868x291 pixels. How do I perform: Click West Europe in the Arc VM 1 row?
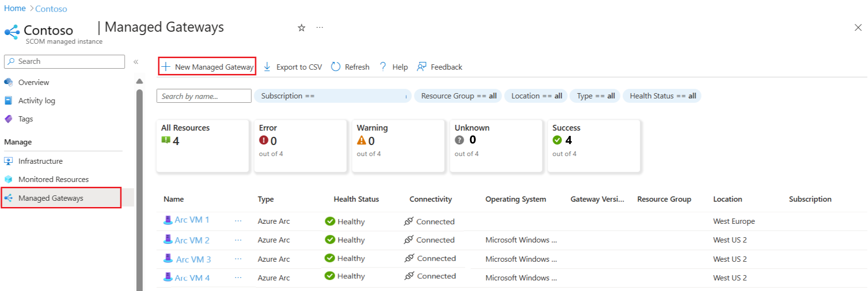(734, 221)
